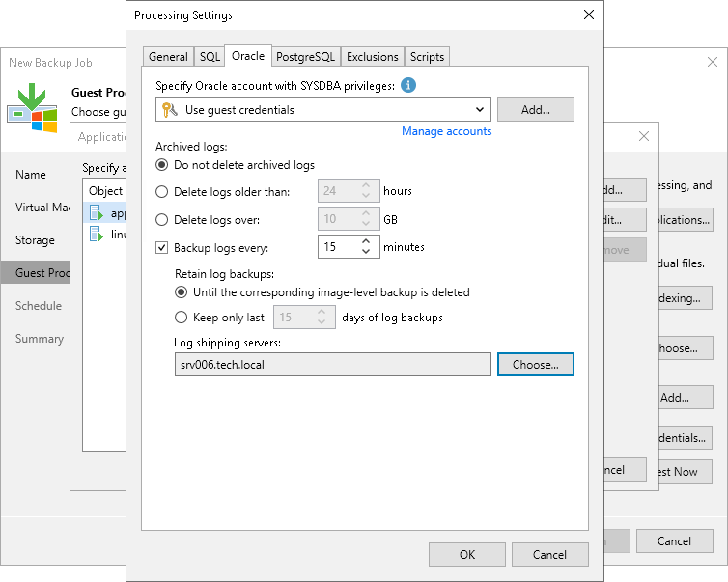Click Test Now in backup job window

point(686,472)
